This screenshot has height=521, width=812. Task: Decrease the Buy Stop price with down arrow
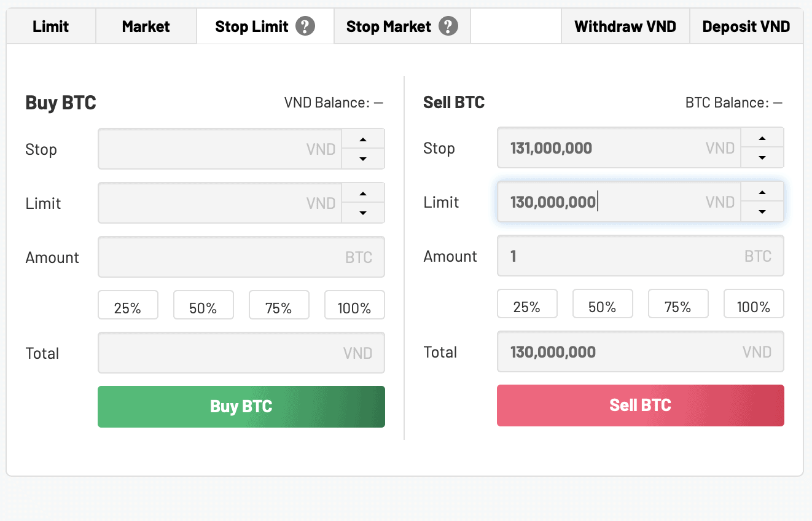tap(363, 159)
